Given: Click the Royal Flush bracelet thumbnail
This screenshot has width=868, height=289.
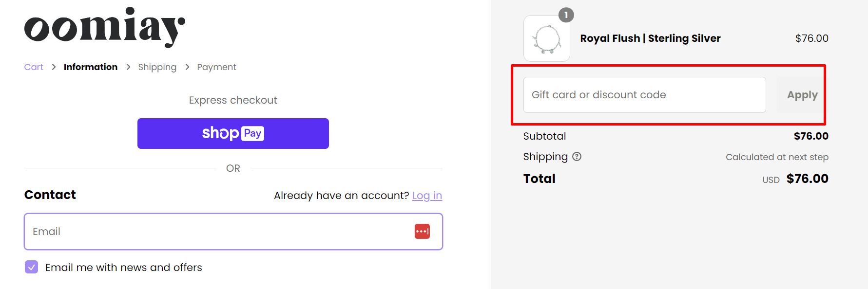Looking at the screenshot, I should [546, 39].
